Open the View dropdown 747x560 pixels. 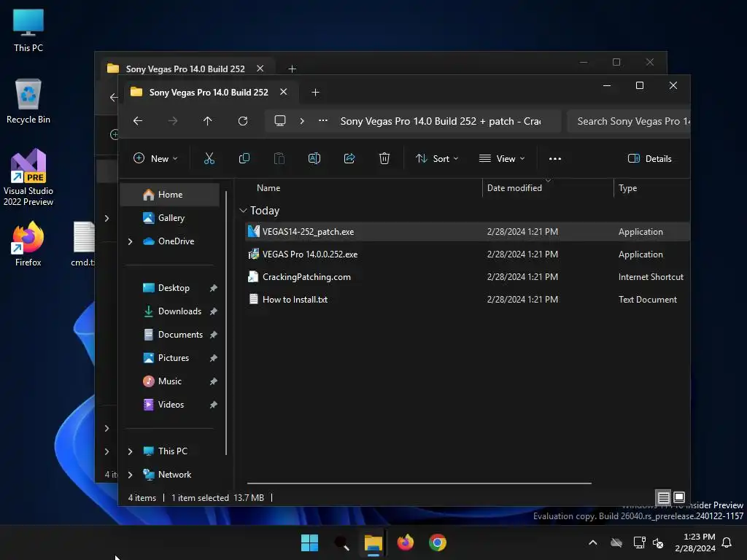(502, 158)
